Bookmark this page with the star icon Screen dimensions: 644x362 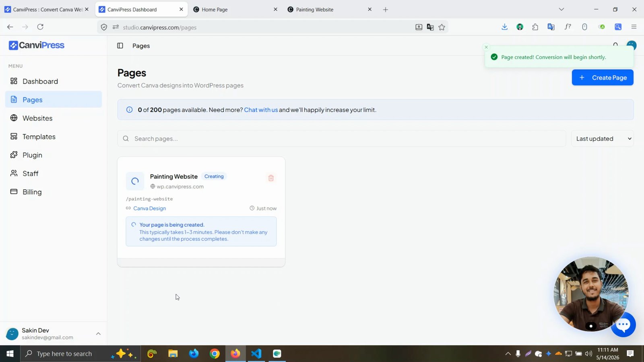[x=442, y=27]
